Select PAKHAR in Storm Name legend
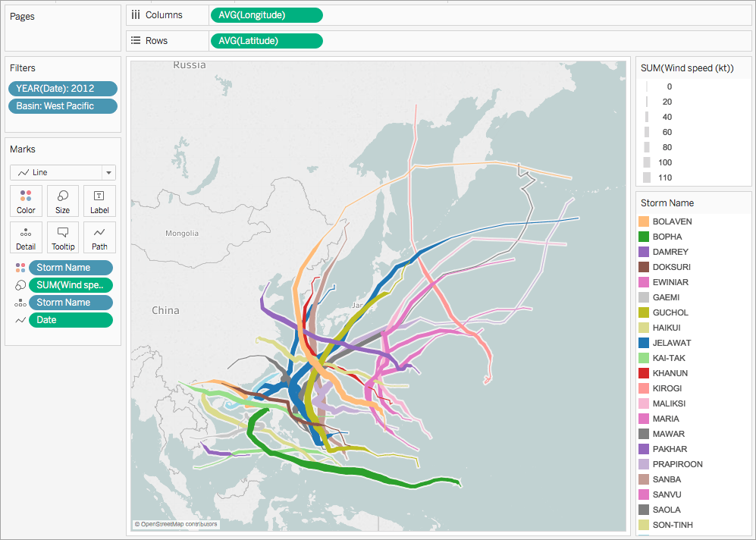This screenshot has height=540, width=756. (x=670, y=449)
